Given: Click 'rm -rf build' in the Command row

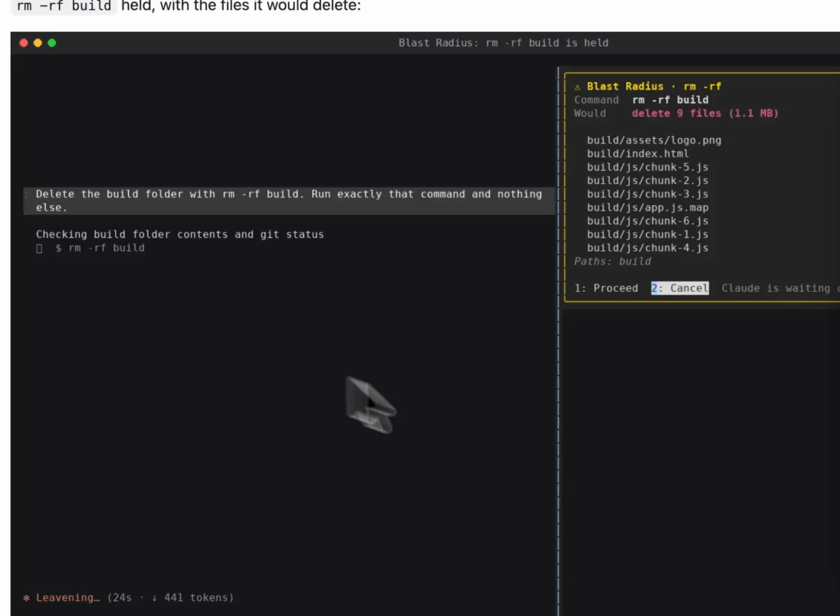Looking at the screenshot, I should point(670,100).
